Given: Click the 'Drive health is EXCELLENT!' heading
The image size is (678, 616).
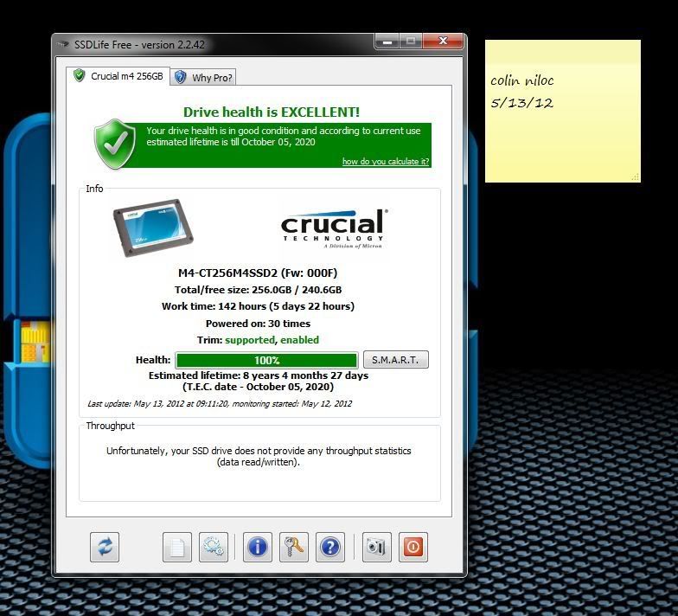Looking at the screenshot, I should (272, 112).
